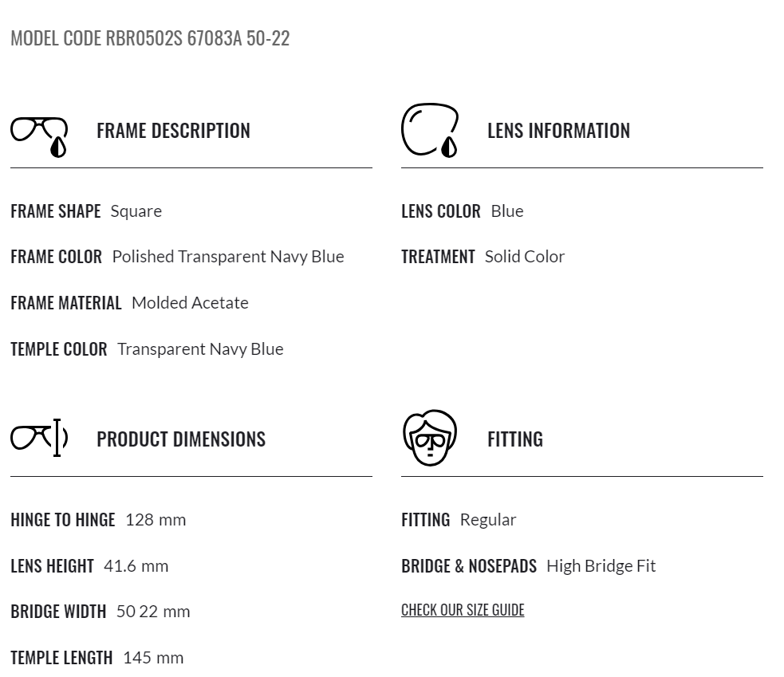Click the model code RBR0502S text
This screenshot has height=677, width=784.
(x=150, y=38)
